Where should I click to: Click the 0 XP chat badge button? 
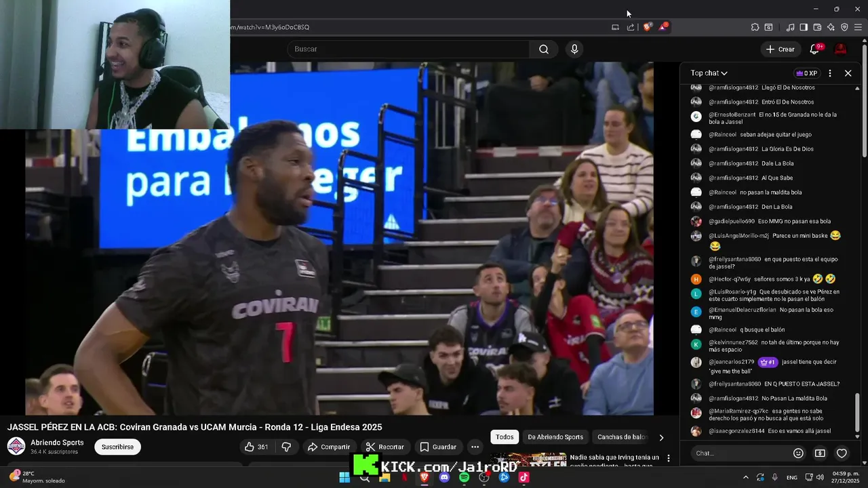click(x=806, y=73)
